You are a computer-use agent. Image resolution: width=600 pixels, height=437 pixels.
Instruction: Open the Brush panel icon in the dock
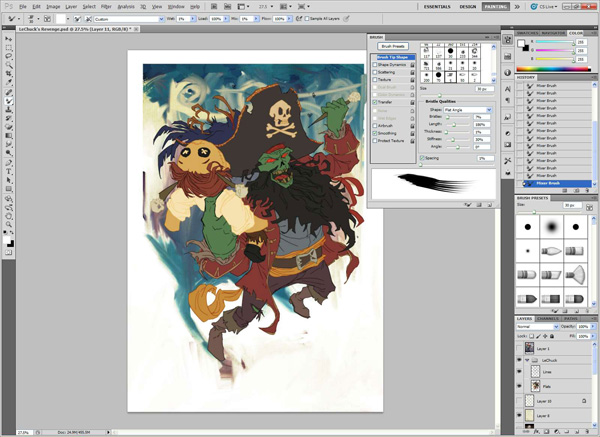[508, 39]
